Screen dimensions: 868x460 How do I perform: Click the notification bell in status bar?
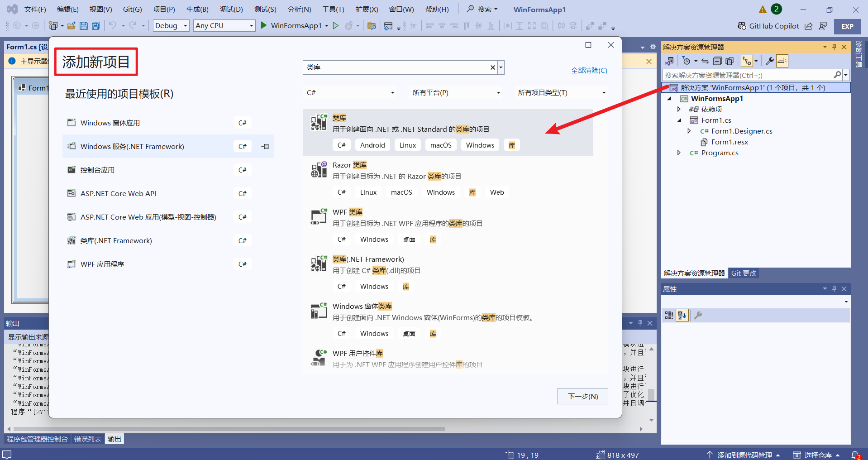(856, 455)
